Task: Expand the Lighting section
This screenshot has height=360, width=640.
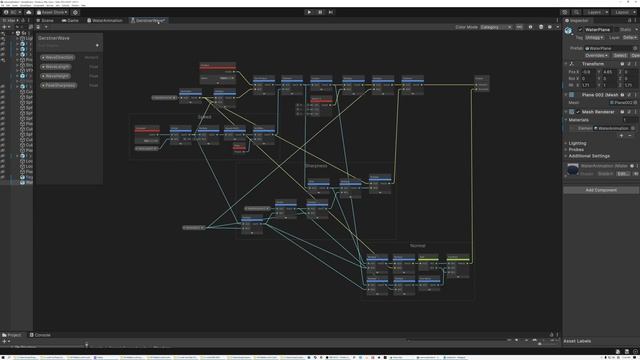Action: [x=577, y=143]
